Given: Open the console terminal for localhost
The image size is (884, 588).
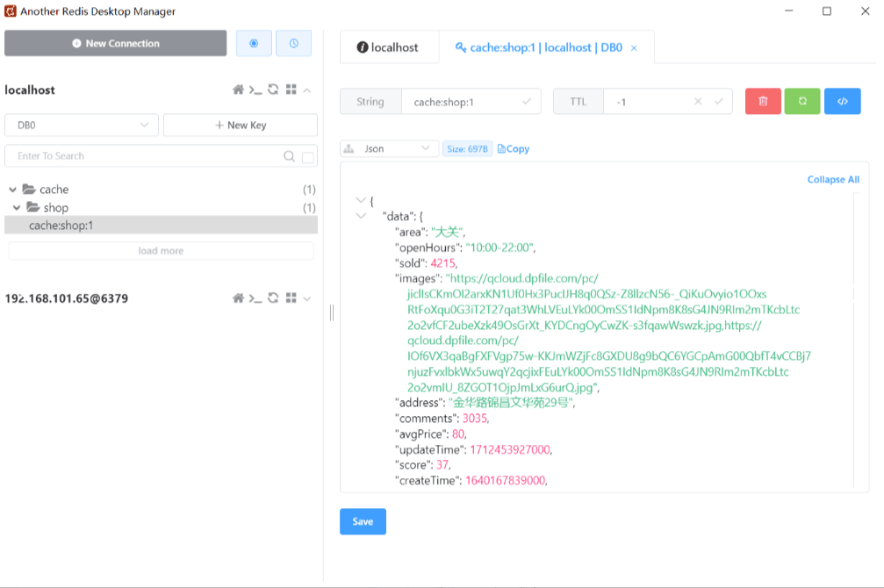Looking at the screenshot, I should tap(255, 90).
